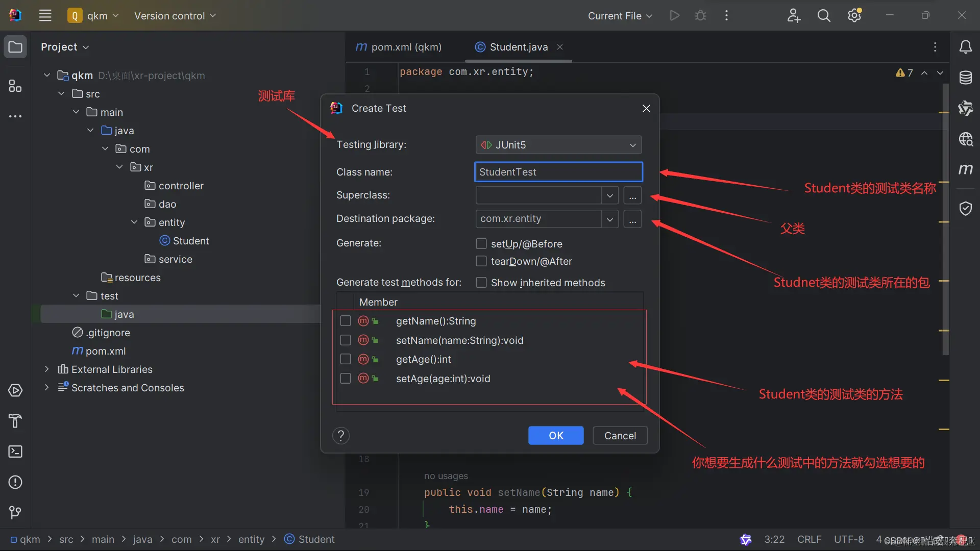
Task: Open the Database tool window icon
Action: pos(965,78)
